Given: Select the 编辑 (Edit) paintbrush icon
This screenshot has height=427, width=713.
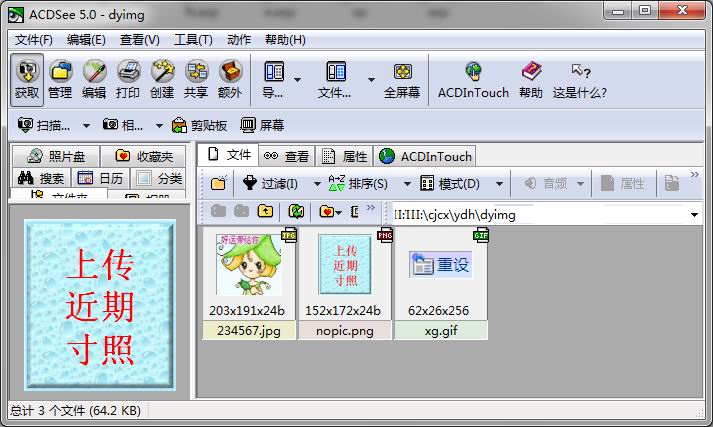Looking at the screenshot, I should [94, 80].
